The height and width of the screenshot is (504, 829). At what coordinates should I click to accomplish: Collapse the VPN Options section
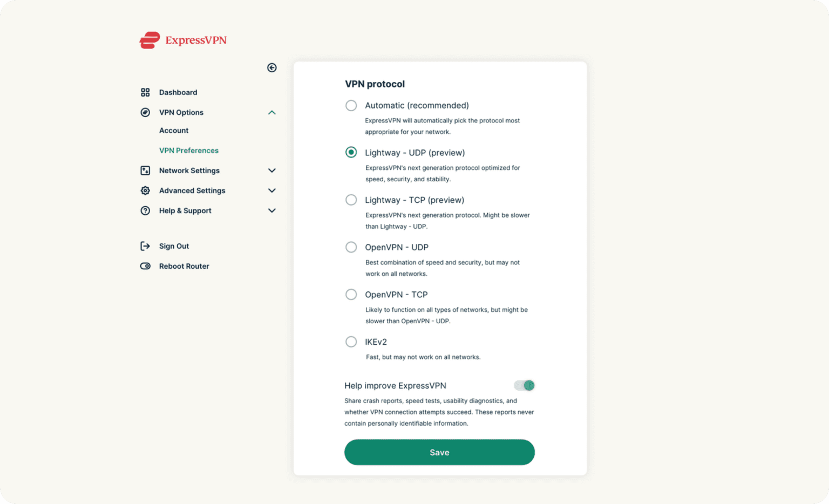coord(272,112)
